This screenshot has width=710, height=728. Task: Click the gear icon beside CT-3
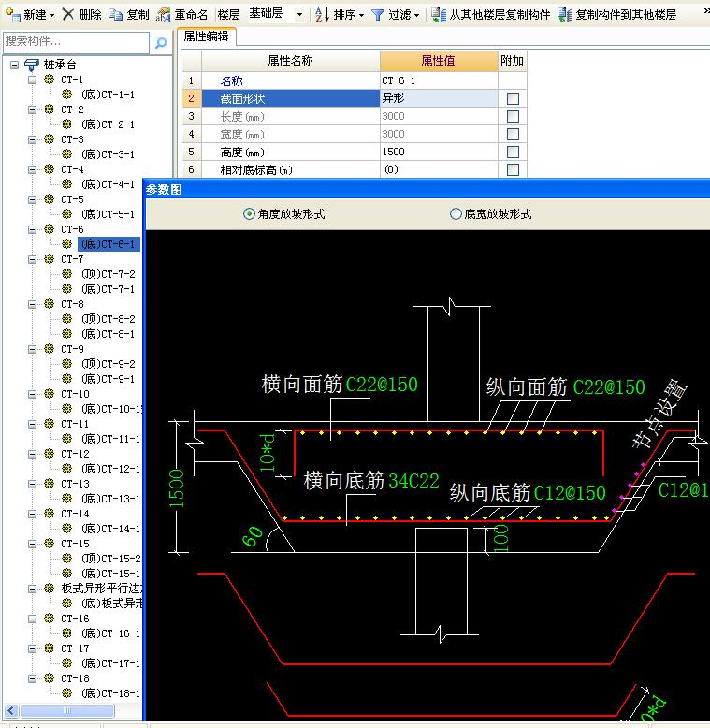[x=50, y=139]
